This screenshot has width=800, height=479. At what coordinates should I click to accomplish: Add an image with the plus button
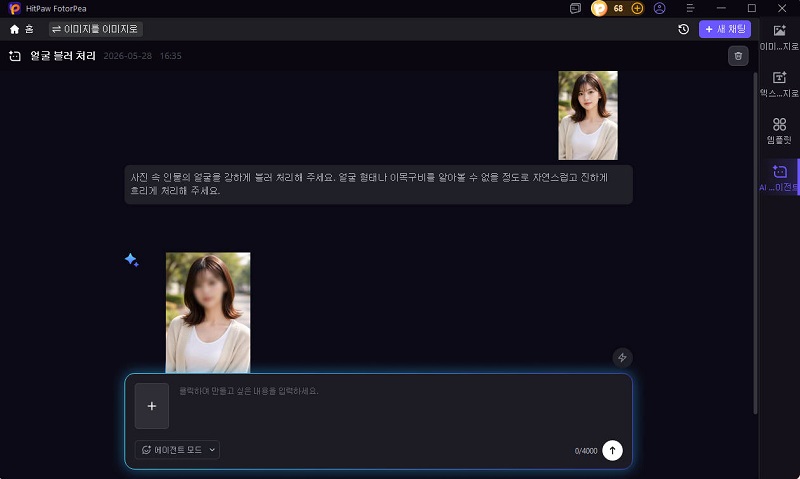click(x=152, y=406)
